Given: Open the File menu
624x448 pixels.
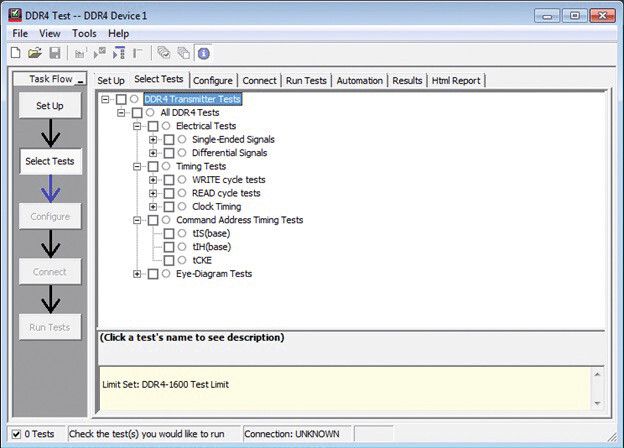Looking at the screenshot, I should pyautogui.click(x=20, y=33).
